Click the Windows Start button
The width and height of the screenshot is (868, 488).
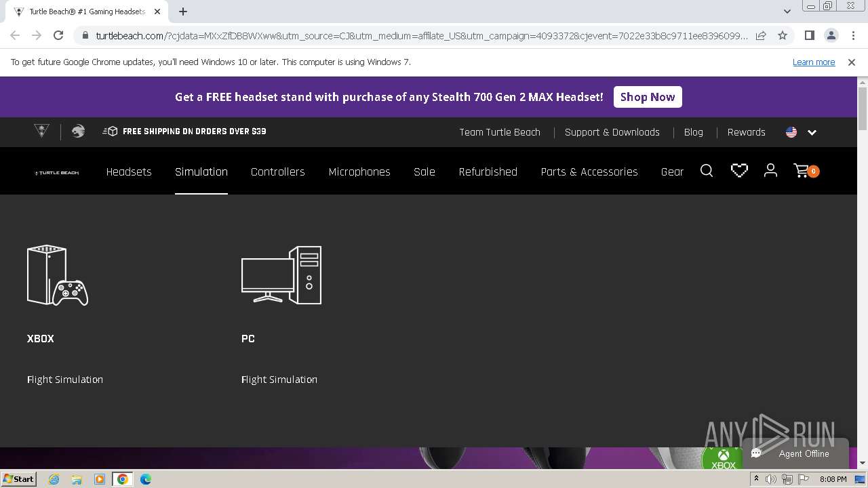[x=18, y=479]
